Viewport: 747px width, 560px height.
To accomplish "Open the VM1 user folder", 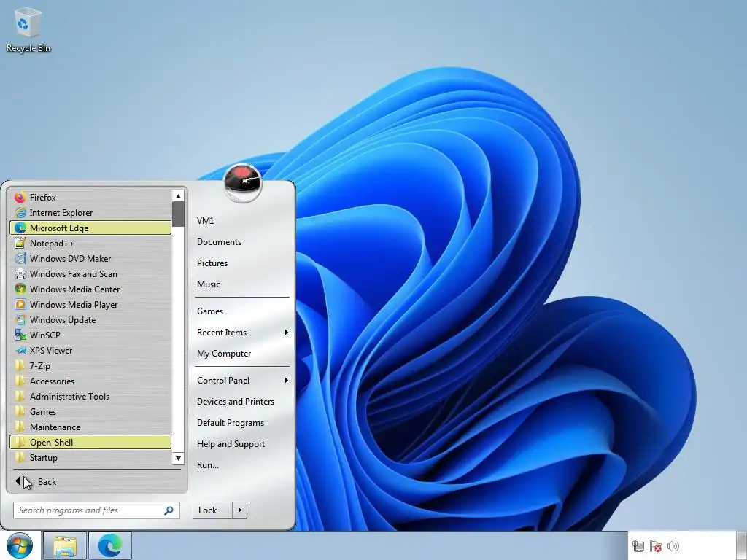I will coord(242,220).
